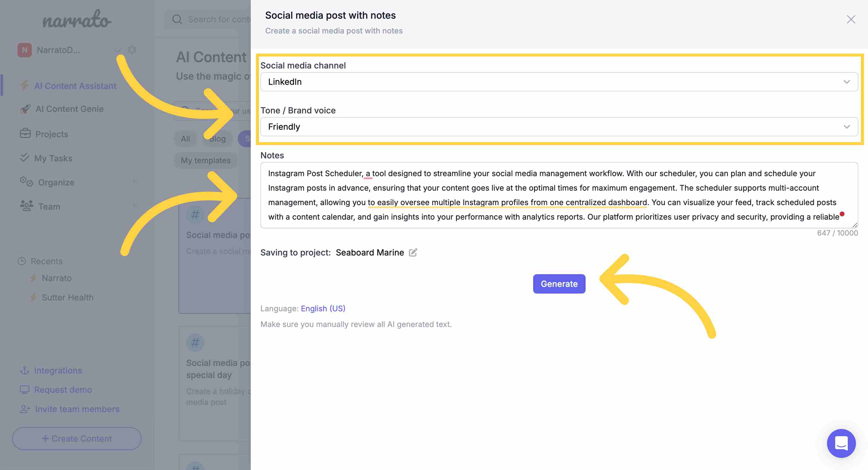Open Integrations link
The height and width of the screenshot is (470, 868).
pyautogui.click(x=58, y=370)
